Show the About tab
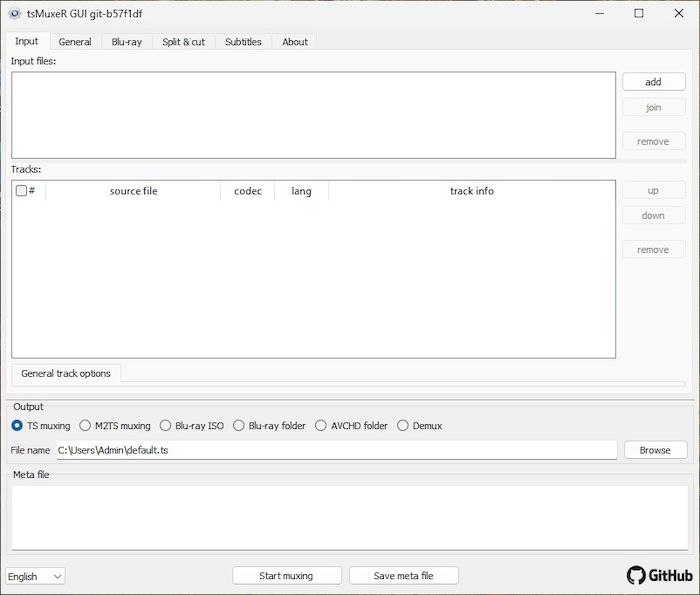The image size is (700, 595). click(x=295, y=42)
